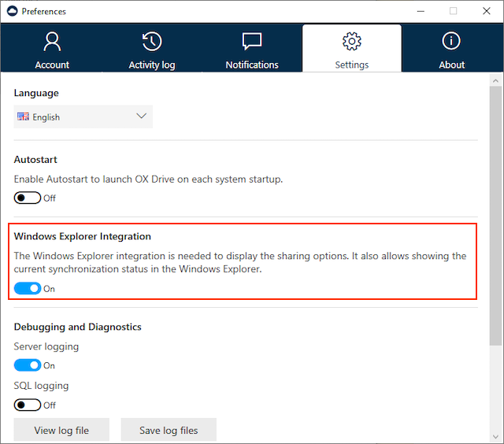
Task: Click the 'Autostart' heading
Action: [x=35, y=160]
